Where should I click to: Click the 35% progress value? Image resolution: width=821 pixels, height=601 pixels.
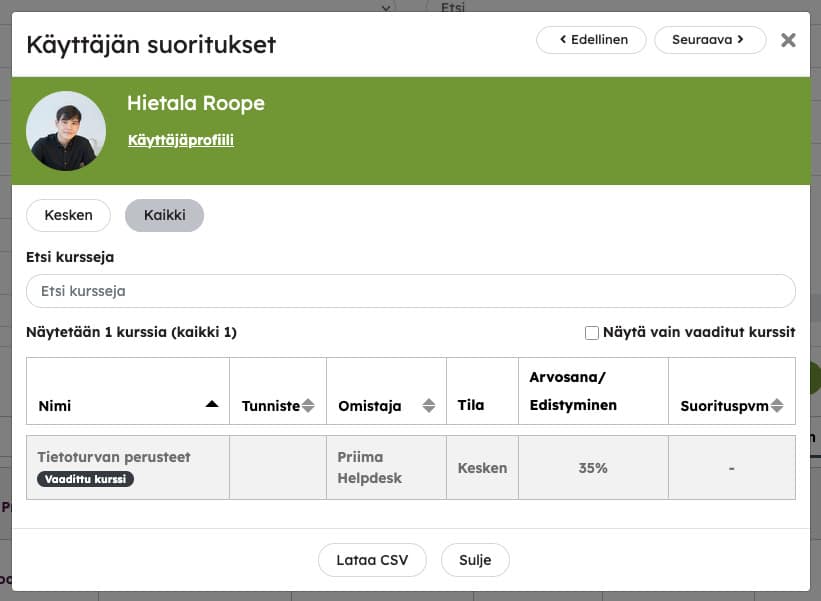coord(593,468)
